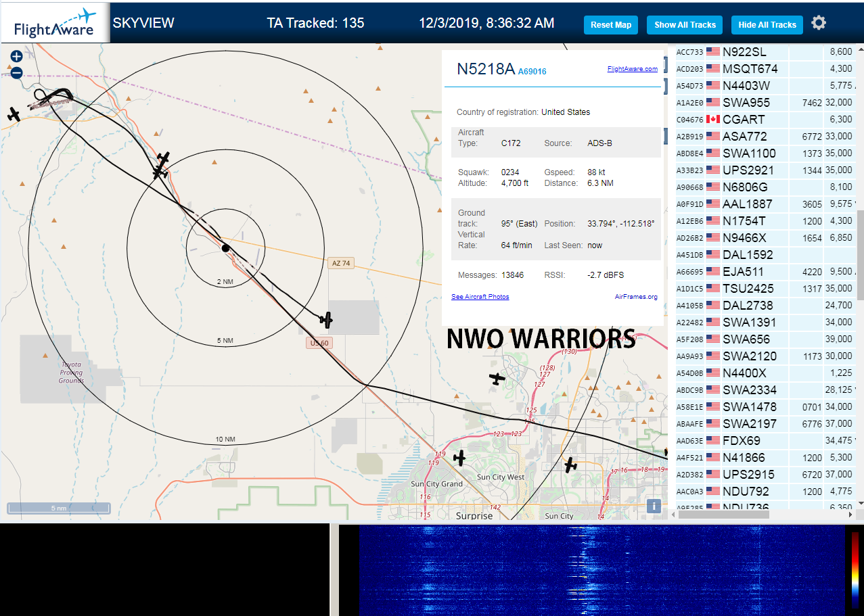Click the TA Tracked: 135 counter
The width and height of the screenshot is (864, 616).
pyautogui.click(x=315, y=23)
